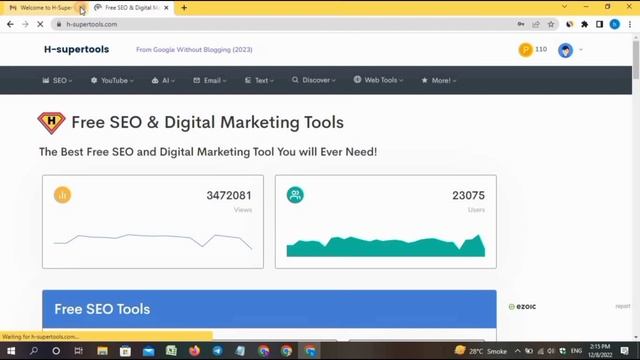Click the gold points coin icon
Screen dimensions: 640x360
coord(526,50)
